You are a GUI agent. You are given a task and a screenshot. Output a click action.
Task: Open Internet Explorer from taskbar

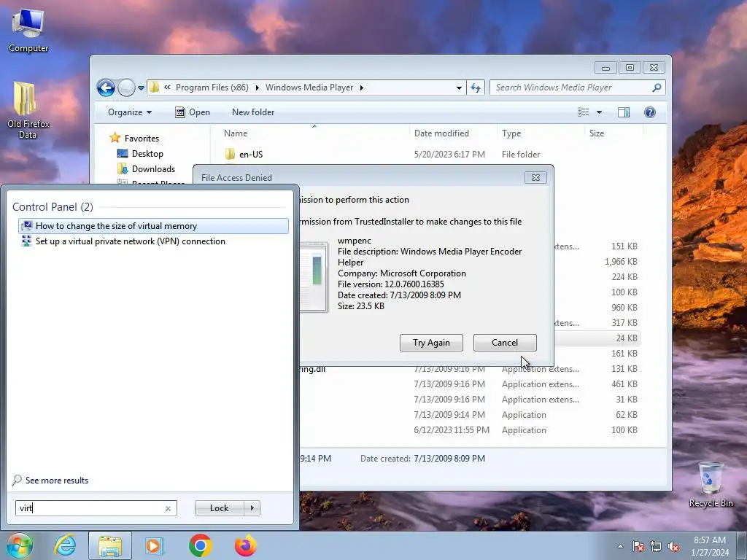(x=65, y=545)
